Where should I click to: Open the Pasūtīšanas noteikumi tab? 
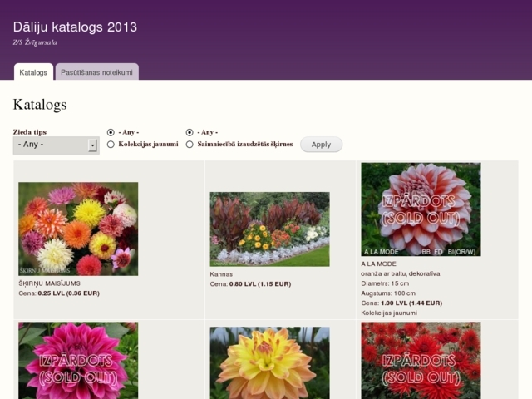click(x=96, y=72)
